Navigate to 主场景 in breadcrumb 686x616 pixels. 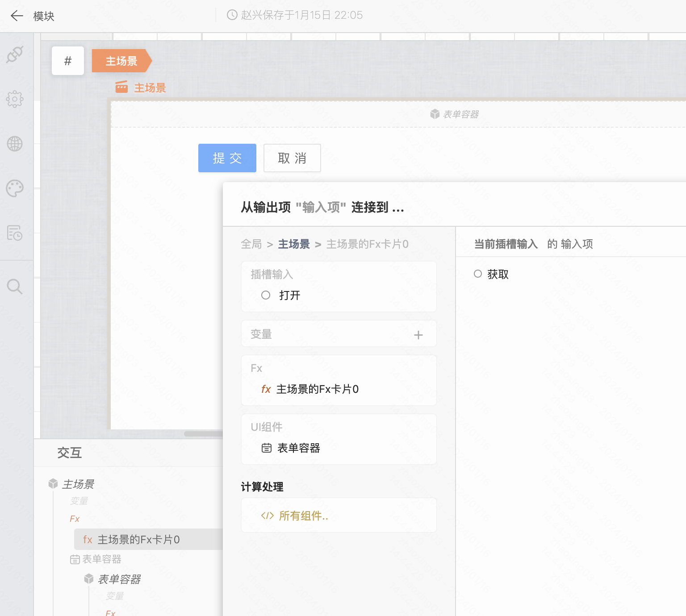tap(294, 244)
